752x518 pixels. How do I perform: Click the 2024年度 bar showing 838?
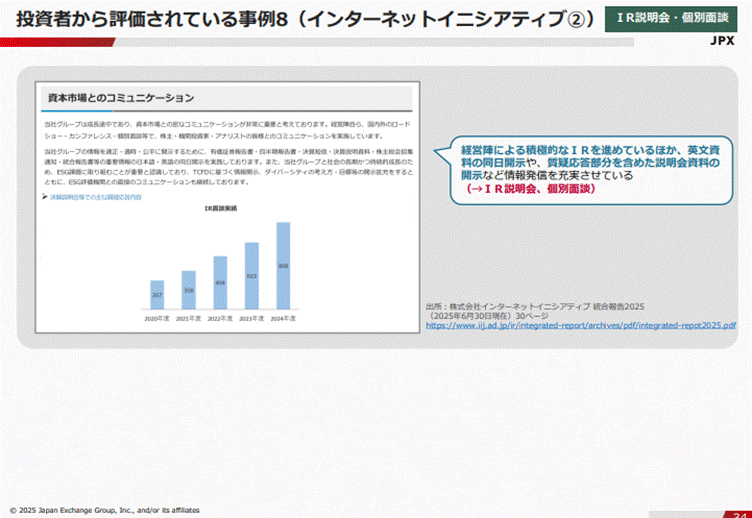283,267
